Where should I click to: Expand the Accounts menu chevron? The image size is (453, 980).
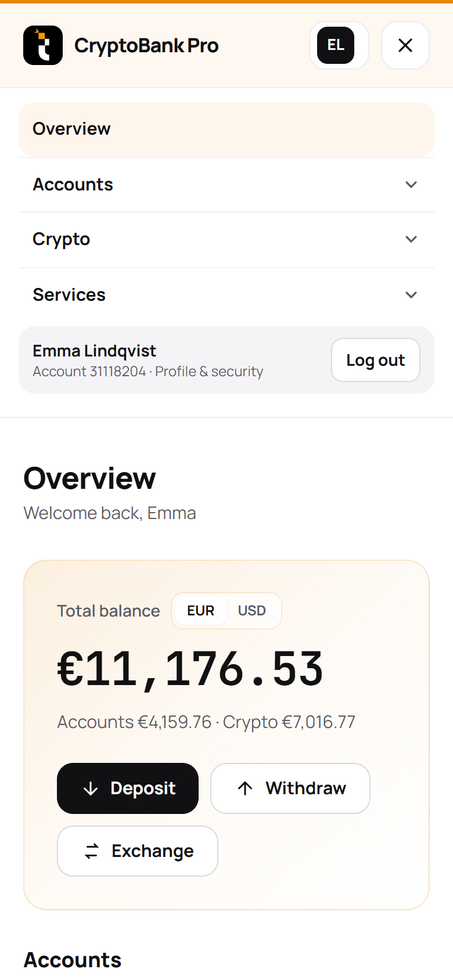coord(411,185)
